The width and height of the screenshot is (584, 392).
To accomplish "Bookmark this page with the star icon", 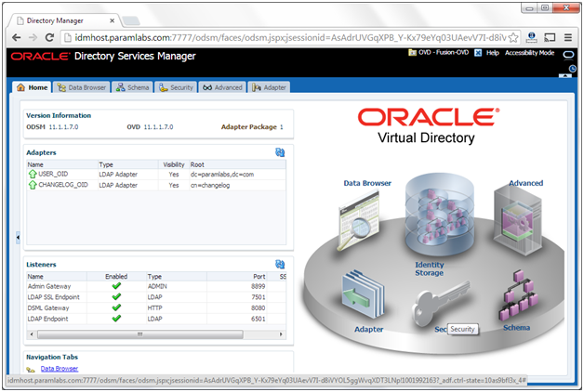I will pos(513,37).
